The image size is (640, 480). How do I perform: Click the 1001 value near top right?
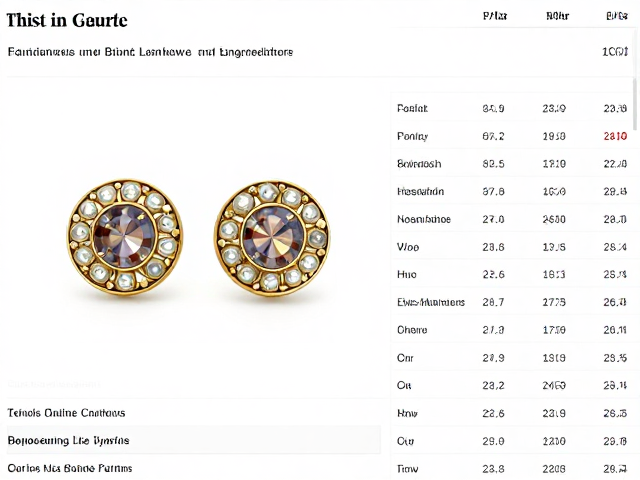tap(615, 52)
